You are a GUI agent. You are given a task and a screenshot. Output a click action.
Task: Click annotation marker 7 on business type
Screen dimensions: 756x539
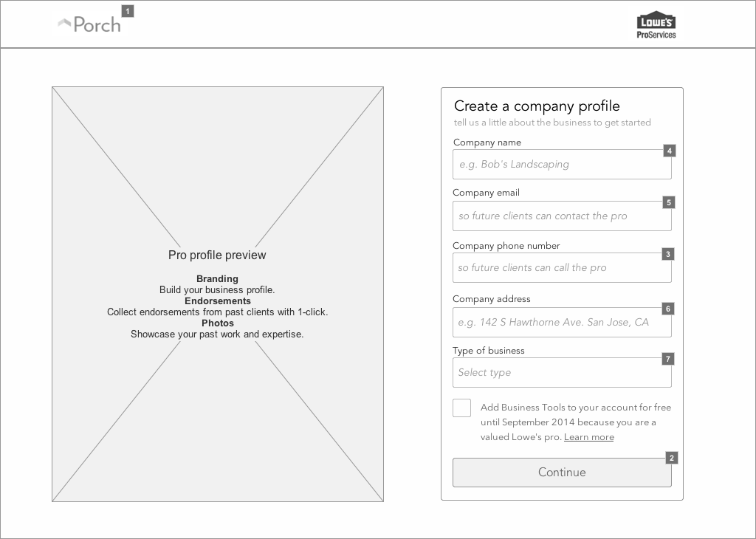pyautogui.click(x=667, y=359)
